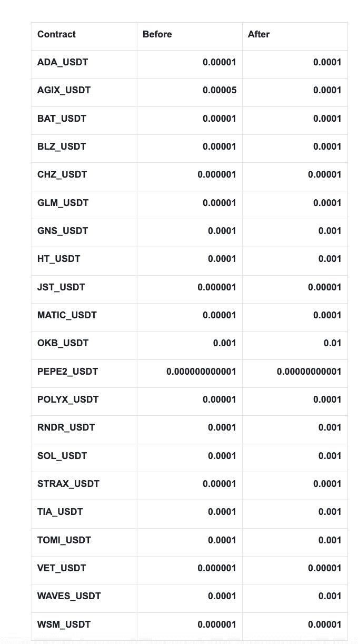Click PEPE2_USDT Before value 0.000000000001
The width and height of the screenshot is (358, 644).
pyautogui.click(x=201, y=372)
